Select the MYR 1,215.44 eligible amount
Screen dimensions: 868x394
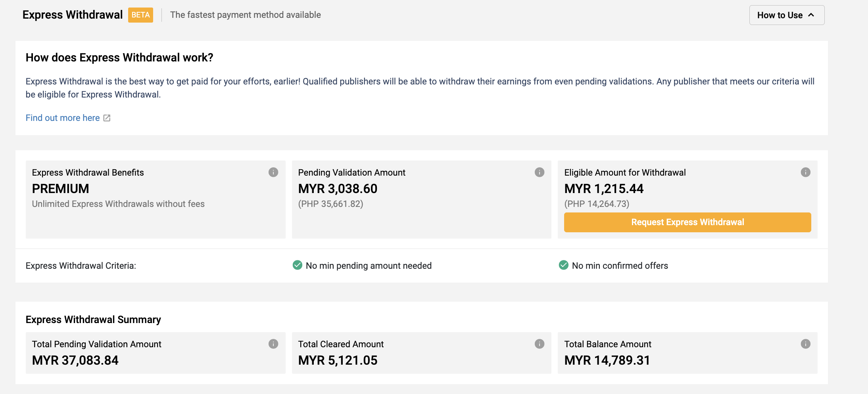click(x=604, y=189)
